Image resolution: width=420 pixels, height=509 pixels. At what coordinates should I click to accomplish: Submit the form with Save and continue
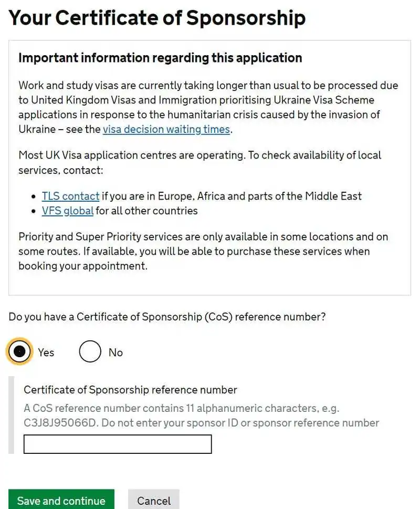[x=61, y=500]
